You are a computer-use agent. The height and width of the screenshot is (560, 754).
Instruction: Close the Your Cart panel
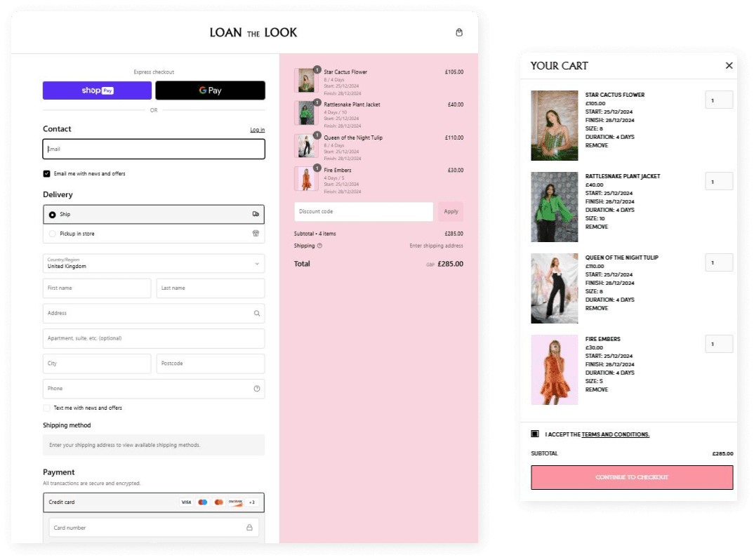tap(729, 65)
